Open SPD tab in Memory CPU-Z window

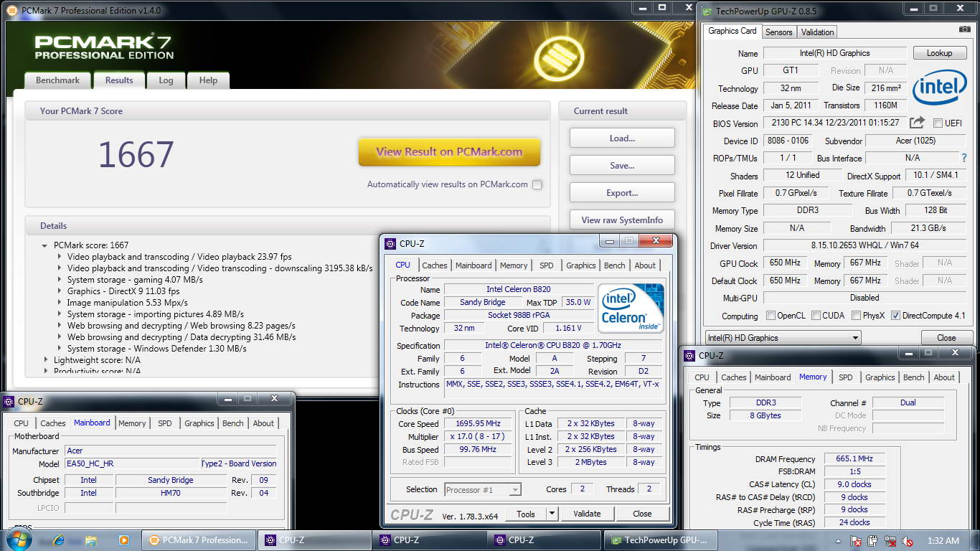(x=846, y=377)
